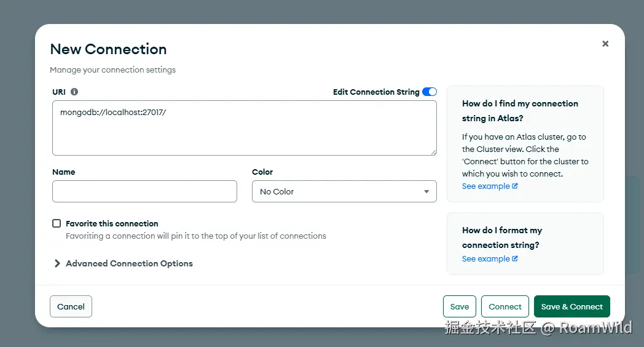Open See example link for Atlas string
The width and height of the screenshot is (644, 347).
click(x=486, y=186)
